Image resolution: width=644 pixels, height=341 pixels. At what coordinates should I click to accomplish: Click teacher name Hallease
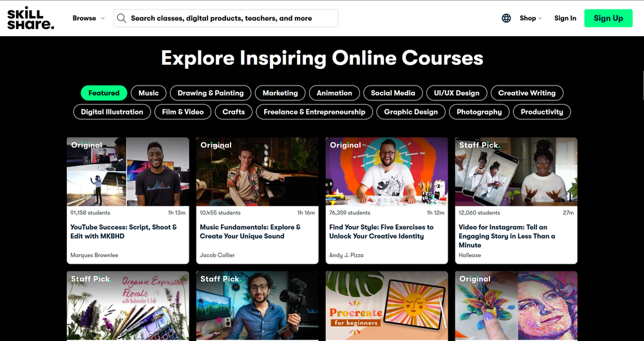coord(469,255)
